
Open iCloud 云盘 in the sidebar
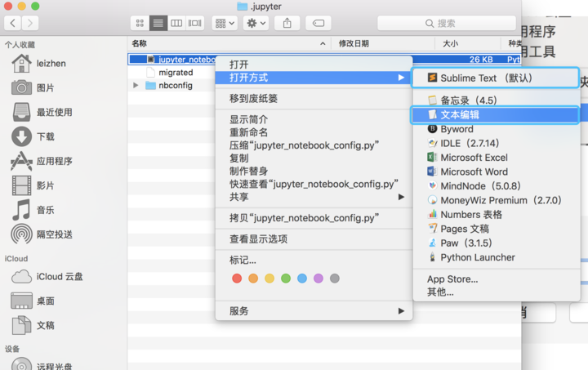[47, 277]
